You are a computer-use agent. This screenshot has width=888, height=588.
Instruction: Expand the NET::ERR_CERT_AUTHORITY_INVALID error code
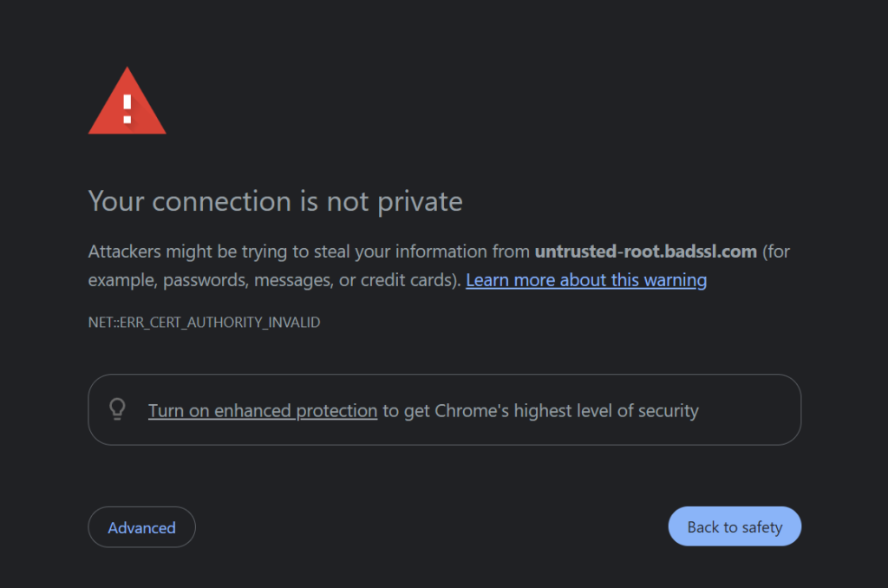(204, 323)
